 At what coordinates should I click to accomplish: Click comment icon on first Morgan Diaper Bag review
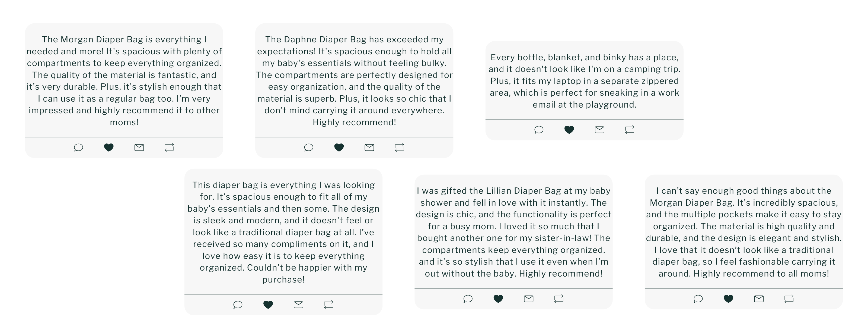78,148
